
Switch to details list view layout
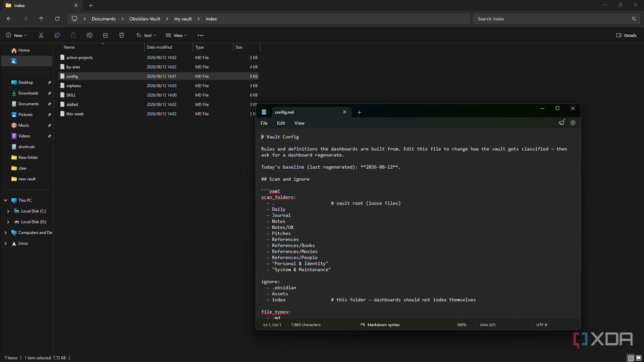coord(631,358)
